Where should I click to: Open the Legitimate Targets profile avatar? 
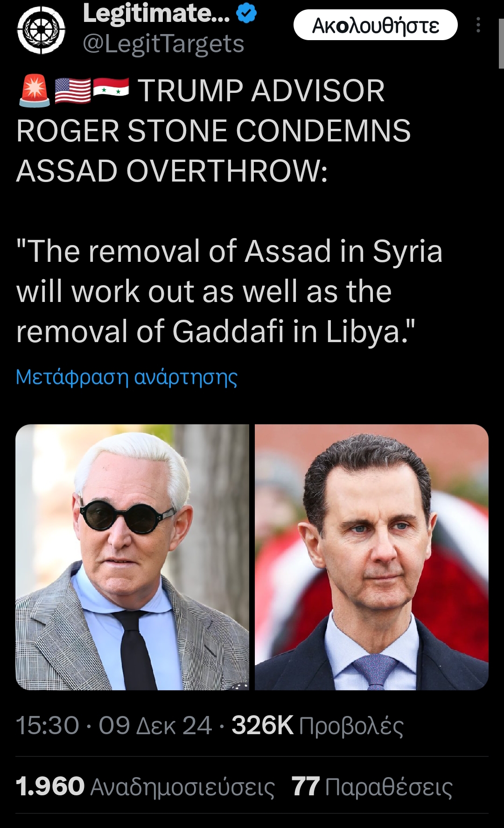pyautogui.click(x=41, y=30)
